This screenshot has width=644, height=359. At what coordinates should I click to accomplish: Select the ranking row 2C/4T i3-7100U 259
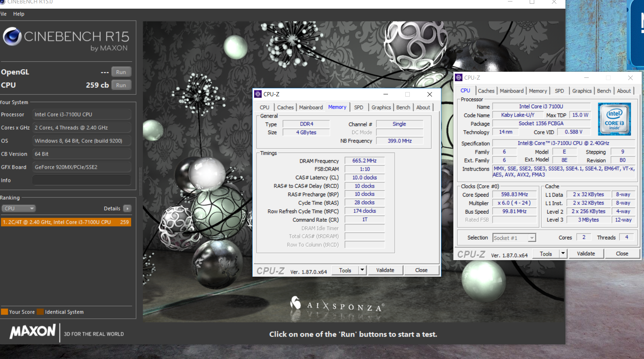click(x=66, y=222)
